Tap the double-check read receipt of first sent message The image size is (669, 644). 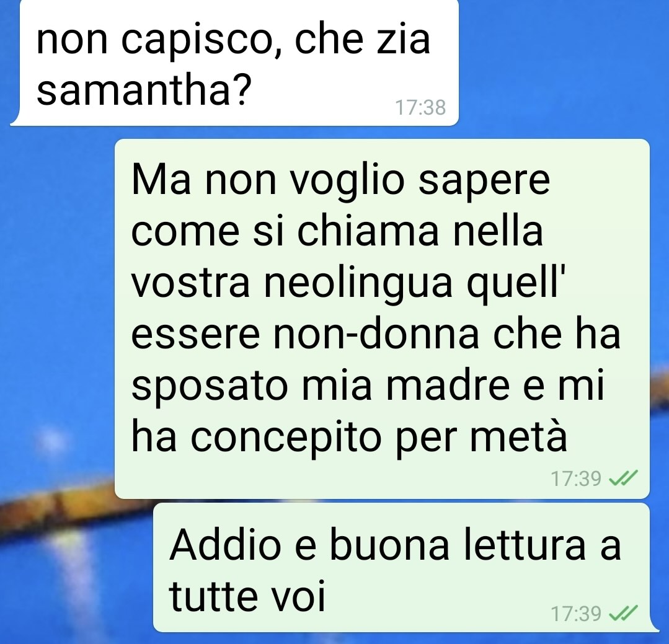coord(623,478)
